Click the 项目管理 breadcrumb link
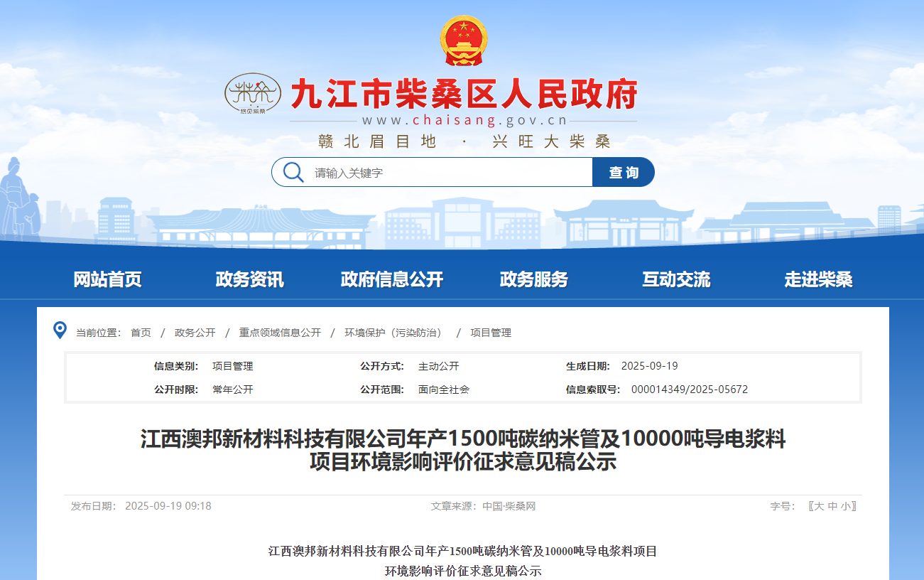Screen dimensions: 924x580 tap(491, 333)
